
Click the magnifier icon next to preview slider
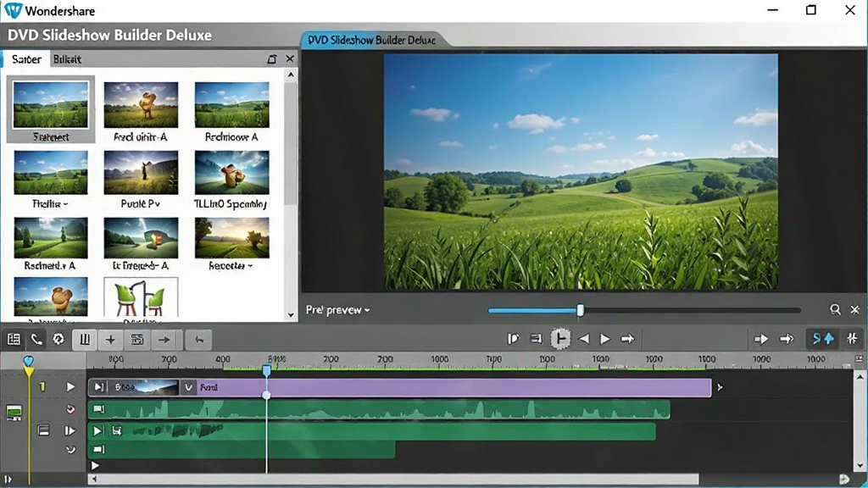835,310
